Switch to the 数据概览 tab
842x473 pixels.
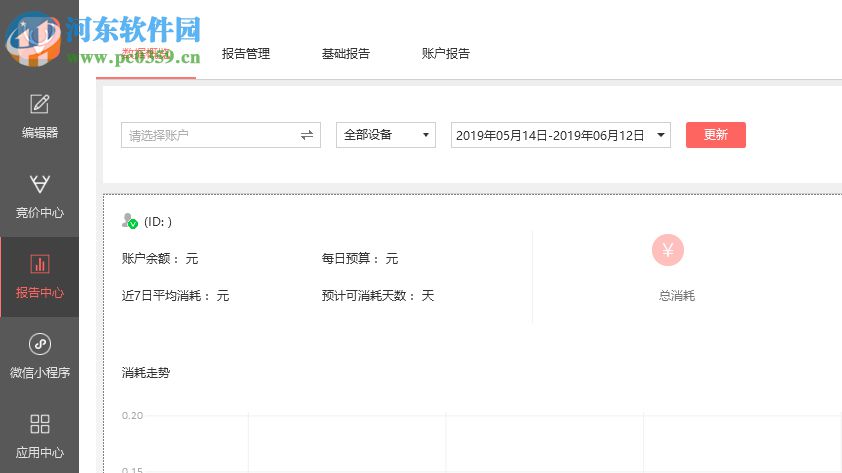pos(146,54)
